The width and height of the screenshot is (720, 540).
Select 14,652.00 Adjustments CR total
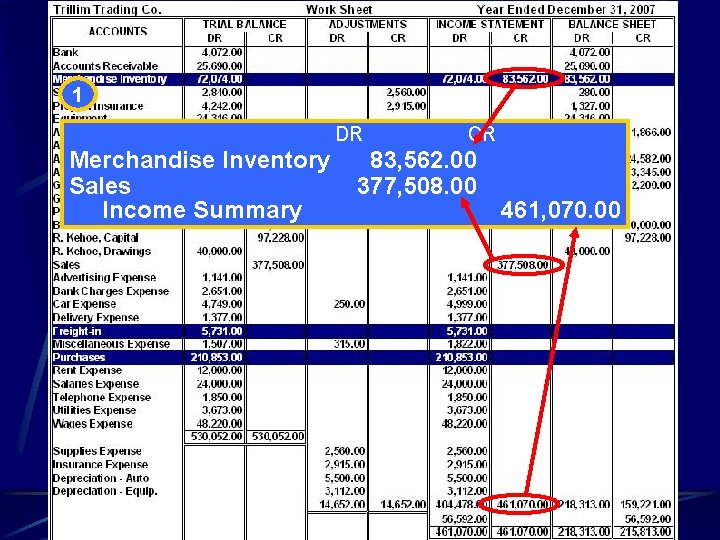tap(403, 504)
